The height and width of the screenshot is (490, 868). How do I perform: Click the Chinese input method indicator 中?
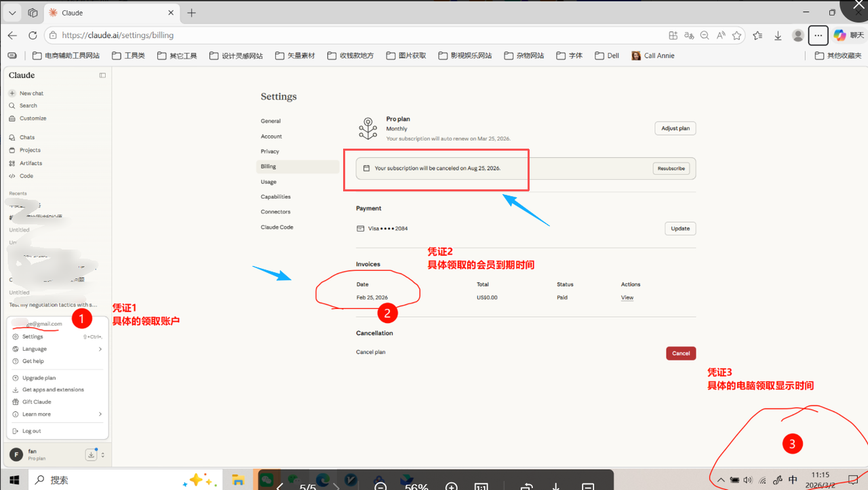coord(793,480)
